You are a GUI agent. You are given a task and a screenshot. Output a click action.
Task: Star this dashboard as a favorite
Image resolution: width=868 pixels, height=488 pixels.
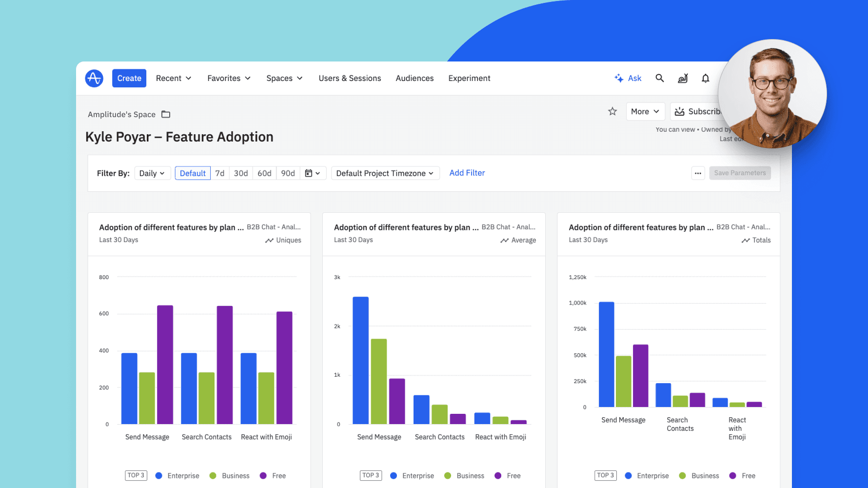click(612, 111)
